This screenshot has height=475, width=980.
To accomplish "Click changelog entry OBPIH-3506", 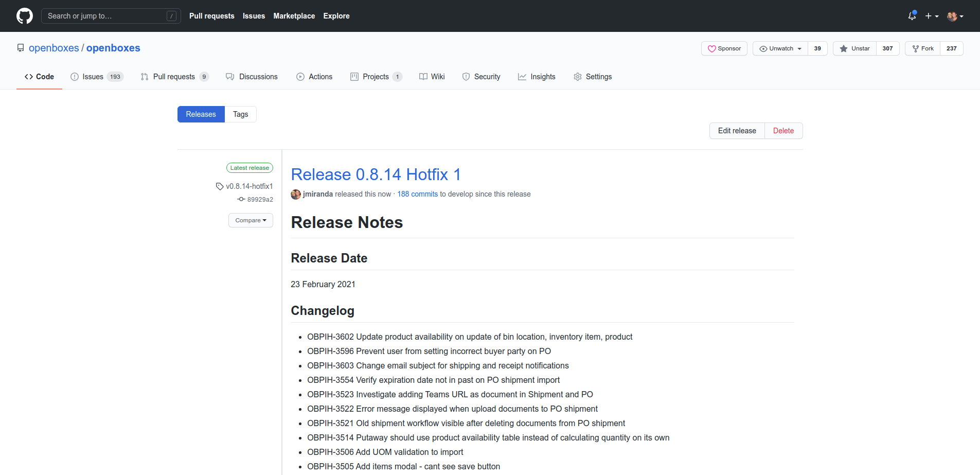I will click(385, 452).
